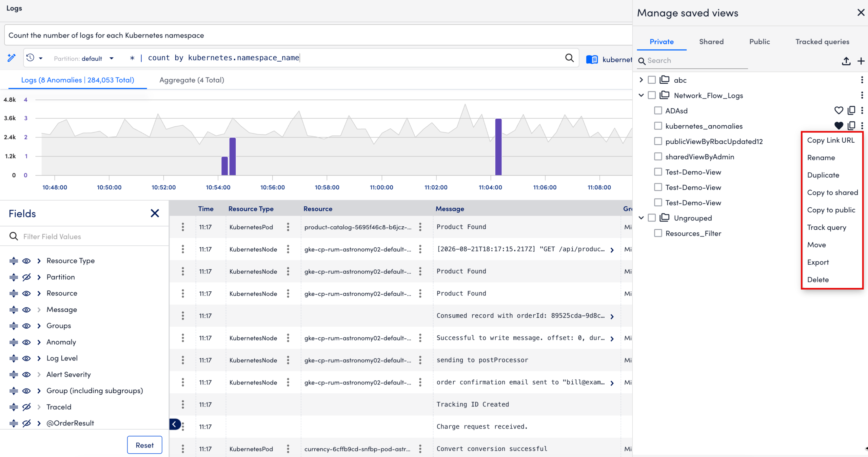Open the Partition default dropdown

[x=112, y=59]
